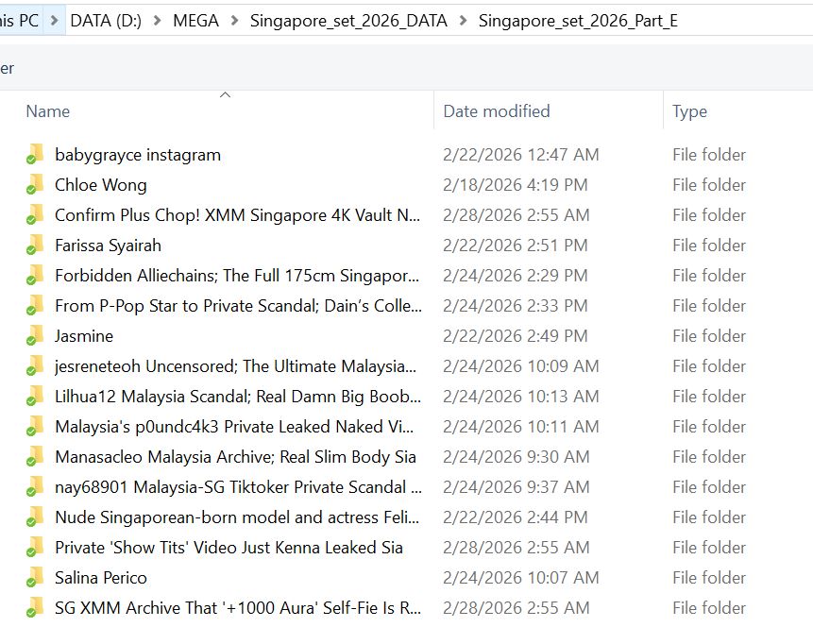813x644 pixels.
Task: Expand chevron after This PC in path
Action: (x=55, y=21)
